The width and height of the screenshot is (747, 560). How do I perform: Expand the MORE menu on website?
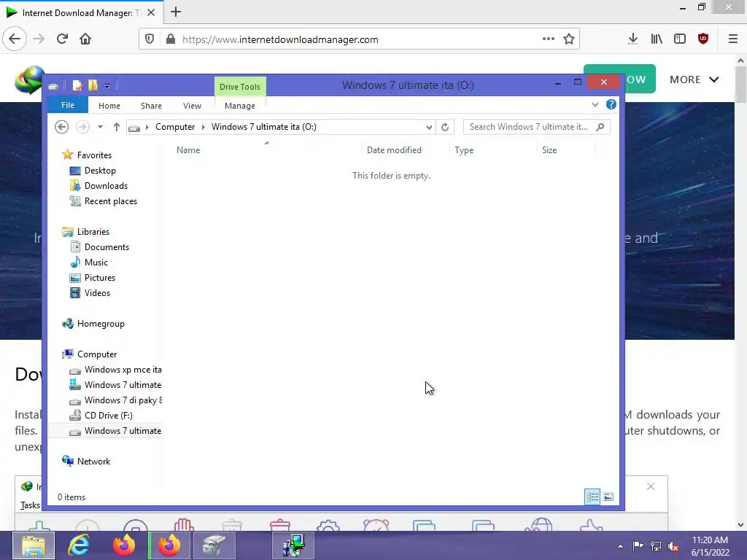click(694, 79)
